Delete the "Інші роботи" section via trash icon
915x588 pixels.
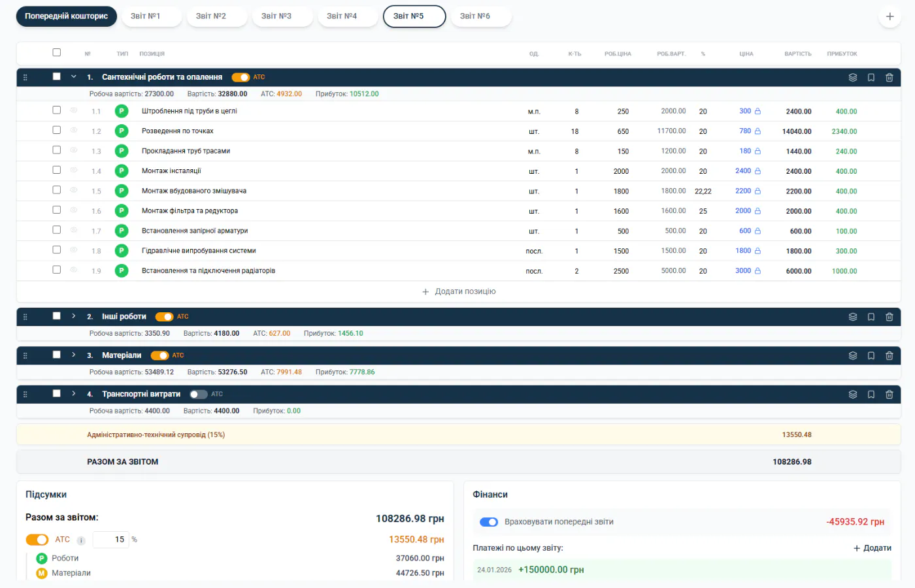coord(890,317)
